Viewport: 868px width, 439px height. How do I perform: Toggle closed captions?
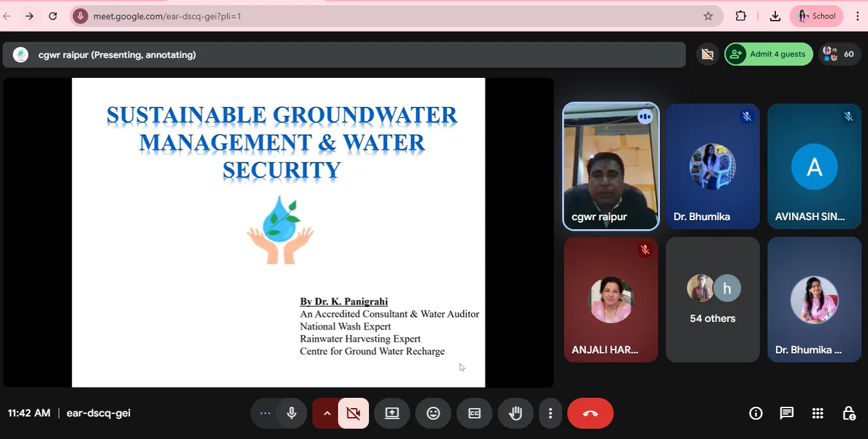pyautogui.click(x=475, y=413)
